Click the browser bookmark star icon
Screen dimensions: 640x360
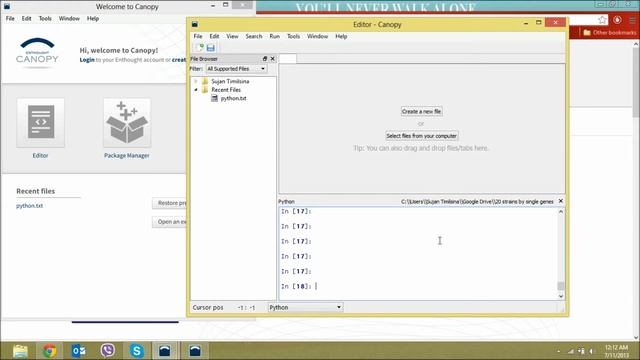[602, 20]
